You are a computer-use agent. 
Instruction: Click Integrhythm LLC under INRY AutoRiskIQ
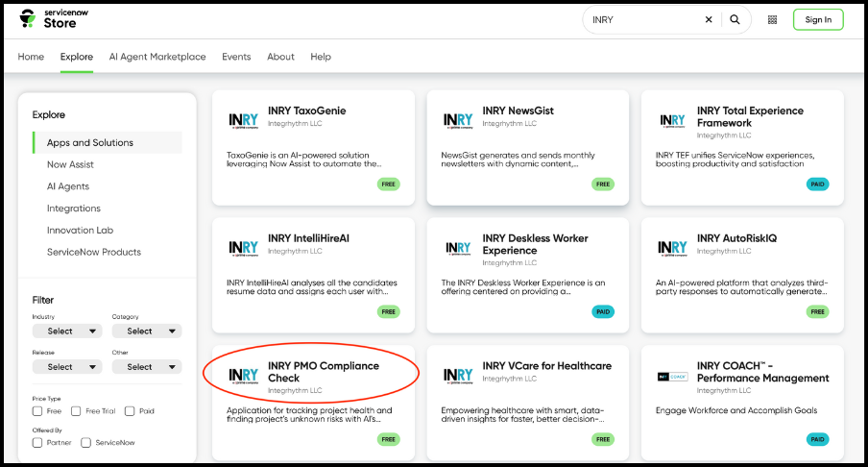click(724, 251)
